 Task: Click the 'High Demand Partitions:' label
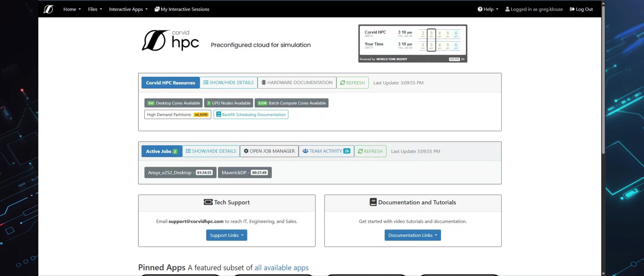point(169,114)
